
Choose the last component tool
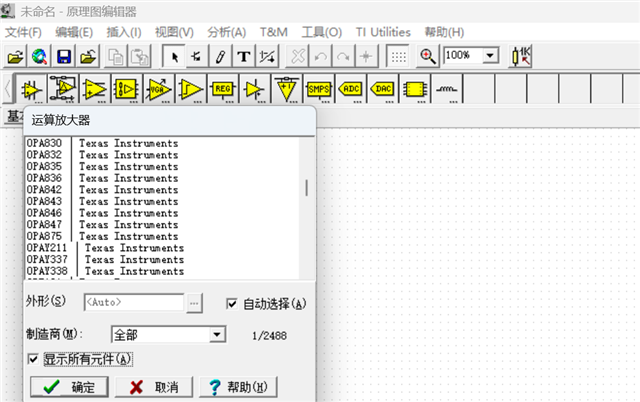pyautogui.click(x=197, y=56)
